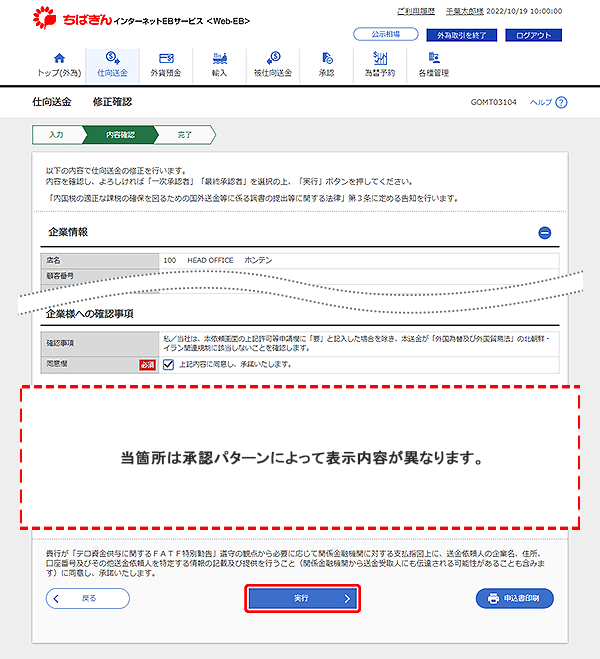Image resolution: width=600 pixels, height=659 pixels.
Task: Click the 被仕向送金 menu label
Action: click(273, 73)
